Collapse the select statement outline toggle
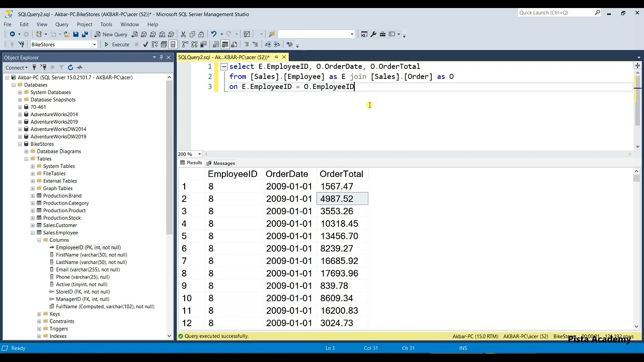644x362 pixels. [x=224, y=66]
